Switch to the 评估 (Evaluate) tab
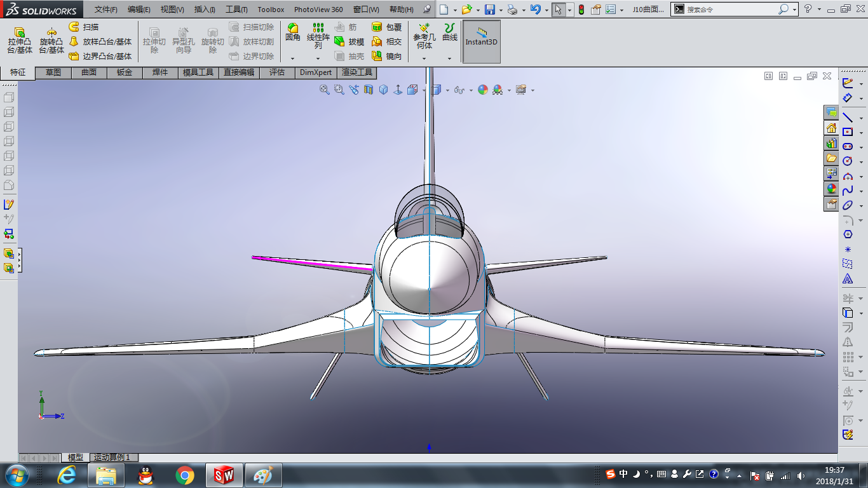This screenshot has height=488, width=868. click(x=277, y=72)
